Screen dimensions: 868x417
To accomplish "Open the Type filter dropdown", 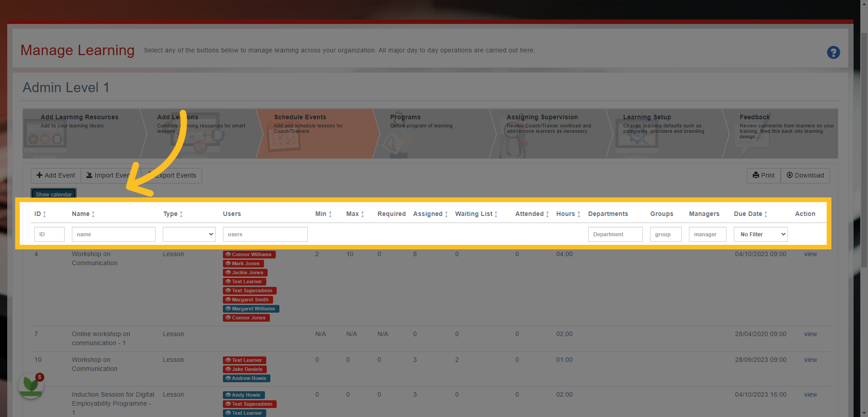I will (x=189, y=234).
